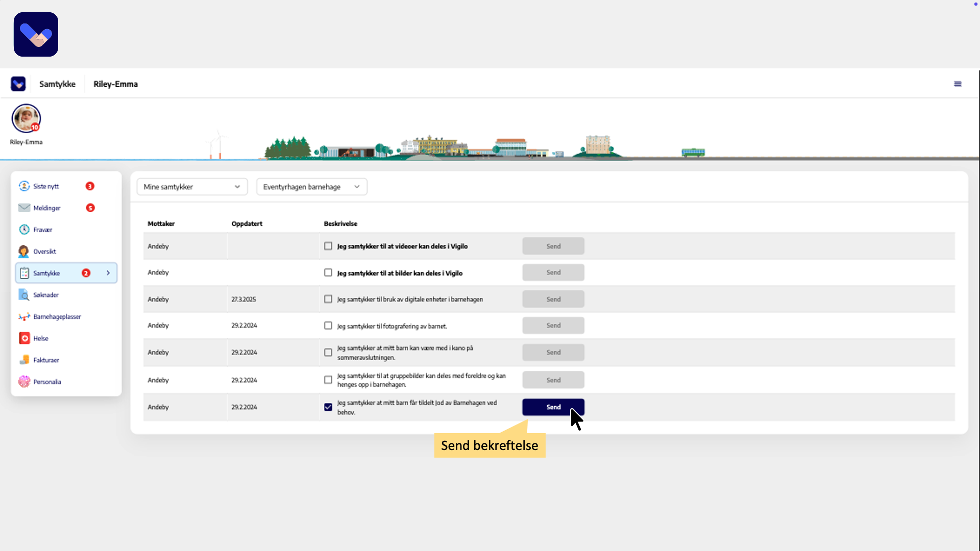
Task: Click Send button for bilder consent
Action: (x=553, y=272)
